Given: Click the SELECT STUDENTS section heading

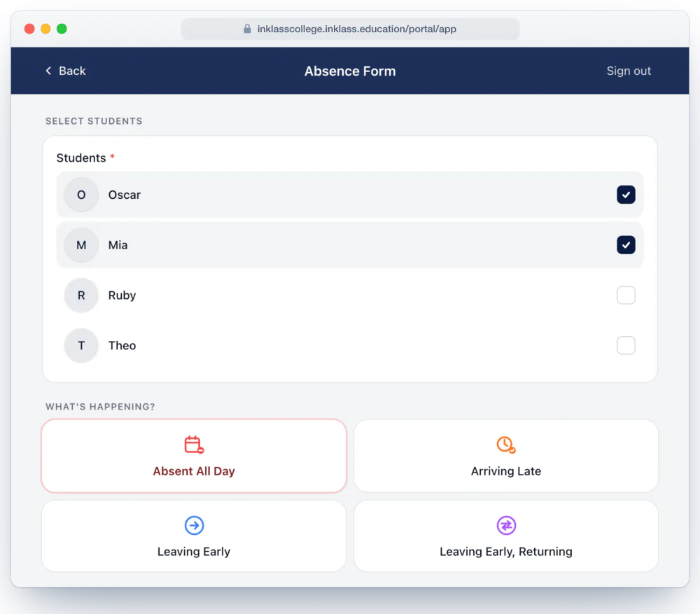Looking at the screenshot, I should (94, 121).
